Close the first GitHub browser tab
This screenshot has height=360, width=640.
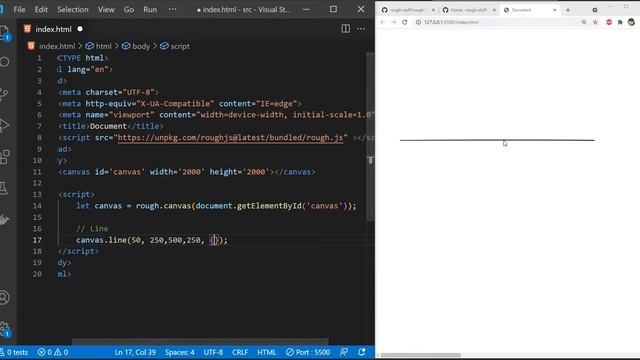point(433,10)
